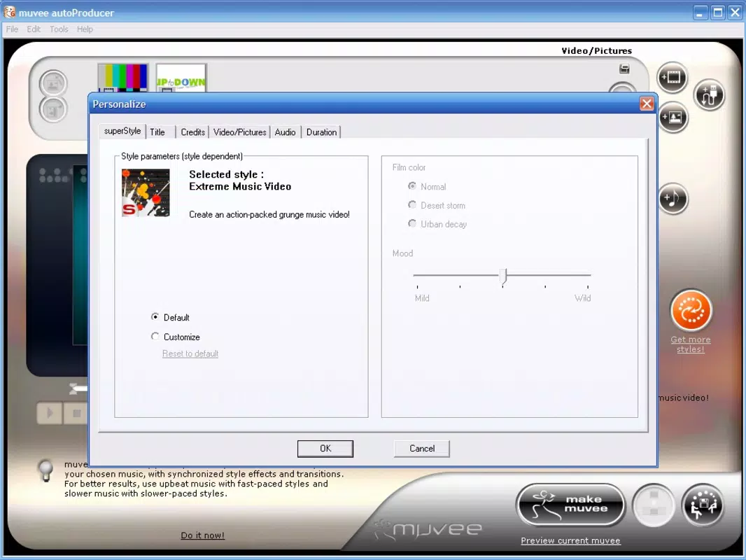Open the File menu
The height and width of the screenshot is (560, 746).
12,29
